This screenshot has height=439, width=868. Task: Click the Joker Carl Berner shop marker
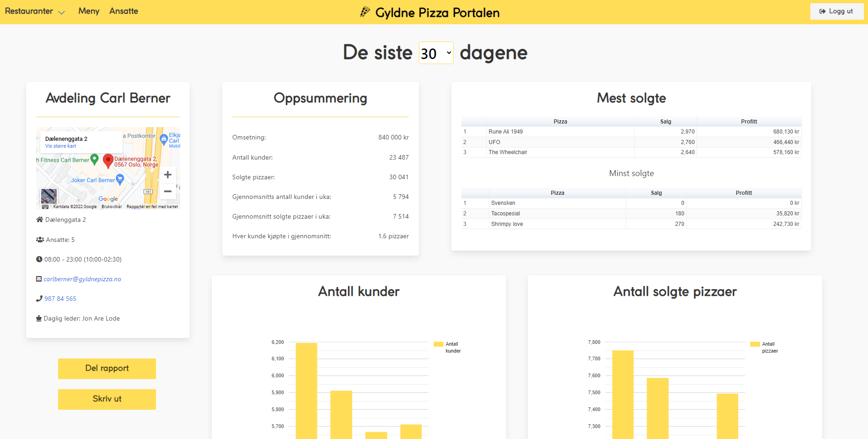[120, 179]
